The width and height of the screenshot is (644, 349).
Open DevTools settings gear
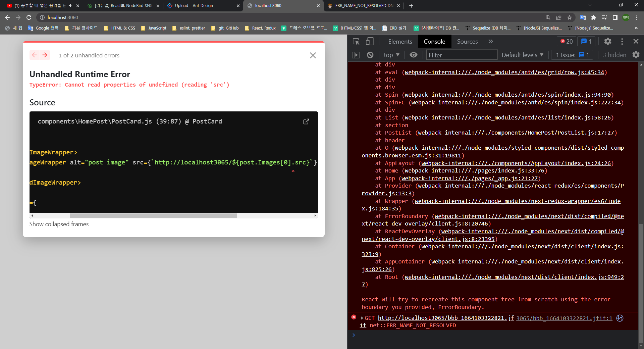(x=608, y=41)
